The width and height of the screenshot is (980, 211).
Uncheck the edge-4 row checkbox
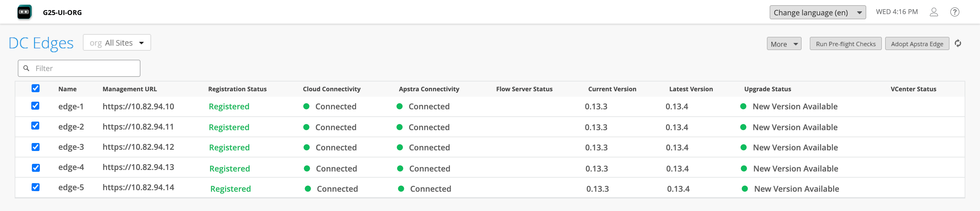click(36, 168)
